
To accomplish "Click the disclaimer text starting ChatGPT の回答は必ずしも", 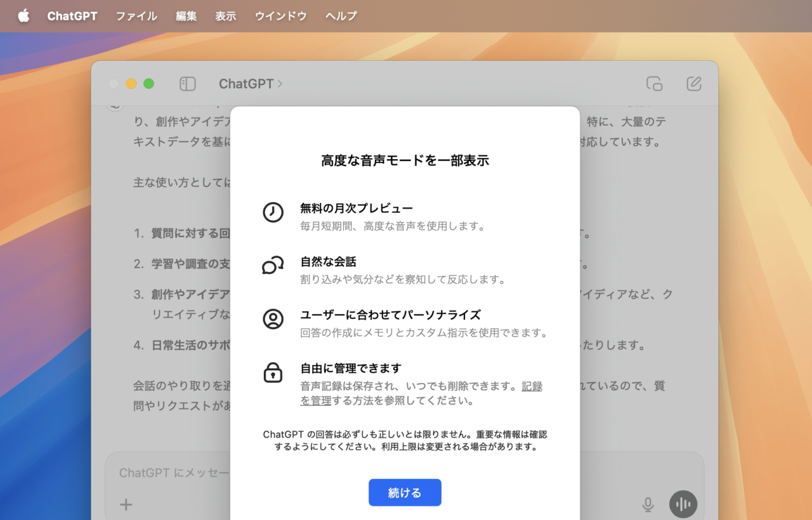I will click(405, 440).
